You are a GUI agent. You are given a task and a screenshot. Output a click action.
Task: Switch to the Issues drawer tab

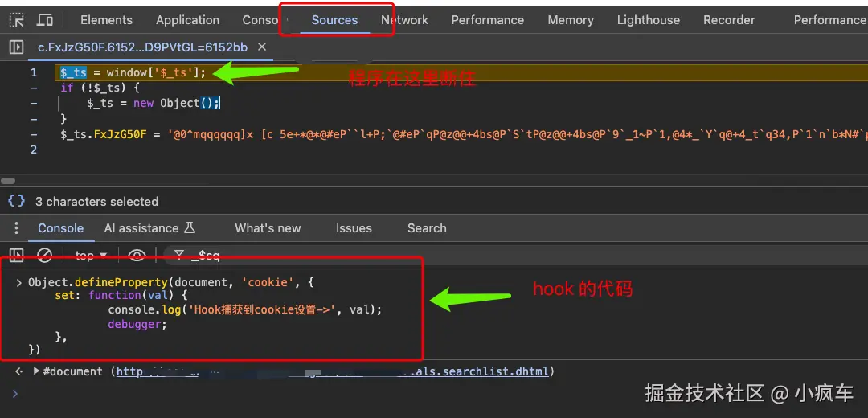354,228
